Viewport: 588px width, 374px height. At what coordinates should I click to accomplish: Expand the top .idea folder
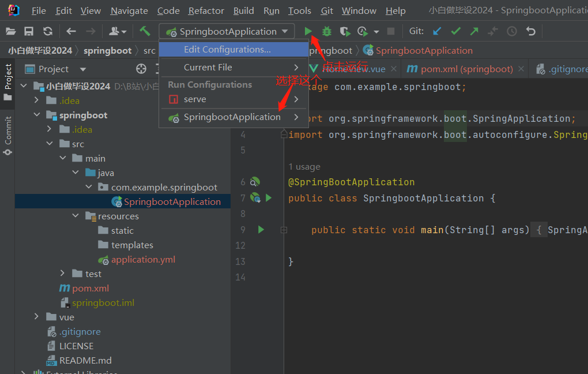click(x=36, y=100)
